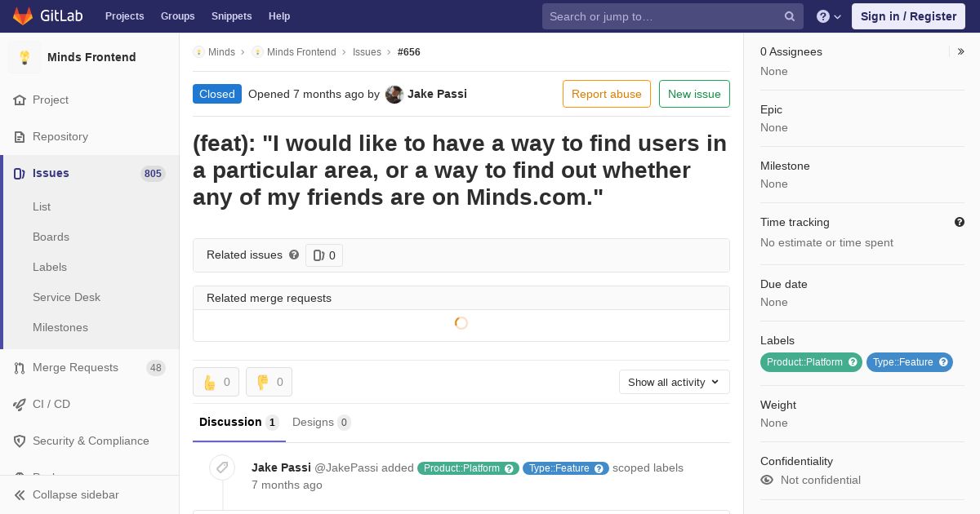Screen dimensions: 980x514
Task: Click the 0 Assignees heading
Action: [x=791, y=51]
